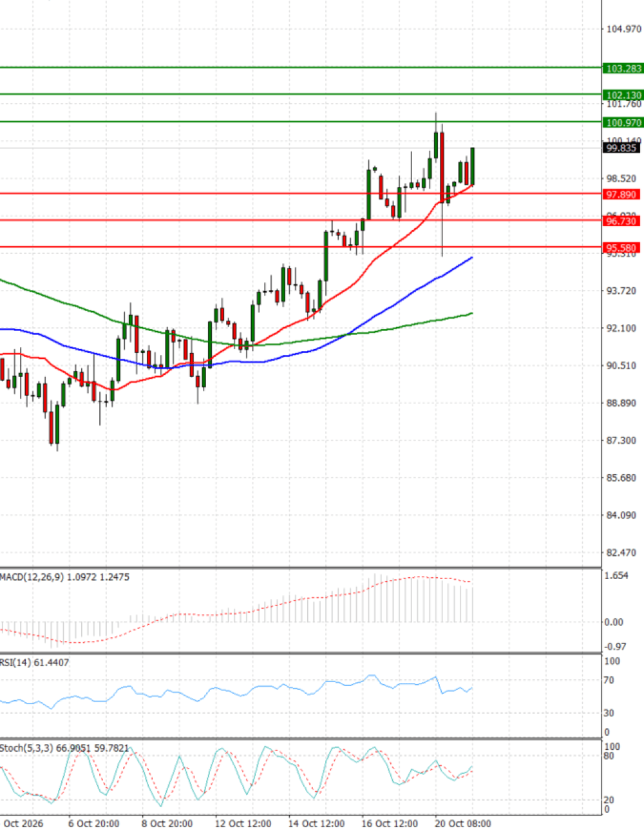
Task: Click the 20 Oct 08:00 time label
Action: click(x=463, y=823)
